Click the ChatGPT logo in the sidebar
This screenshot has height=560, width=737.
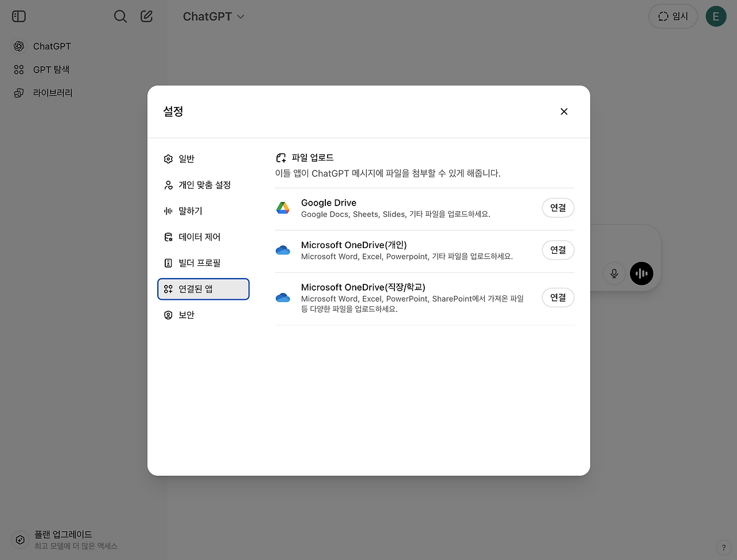click(20, 45)
